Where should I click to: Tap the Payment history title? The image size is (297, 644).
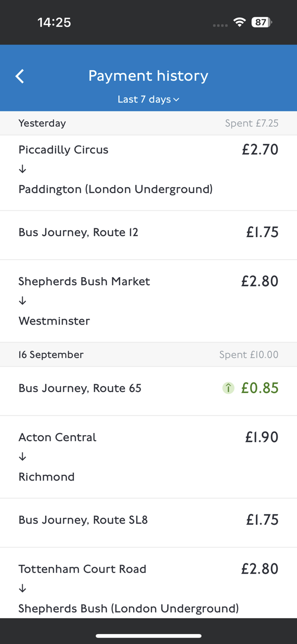pyautogui.click(x=148, y=76)
